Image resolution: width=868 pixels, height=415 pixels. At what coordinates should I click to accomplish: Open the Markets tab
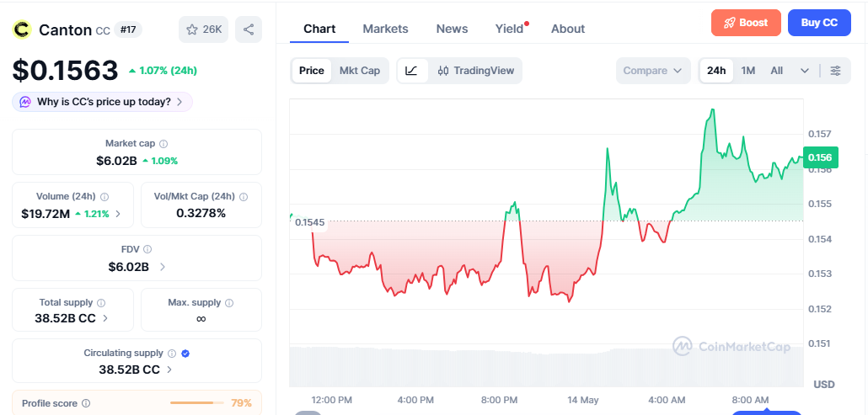point(385,29)
